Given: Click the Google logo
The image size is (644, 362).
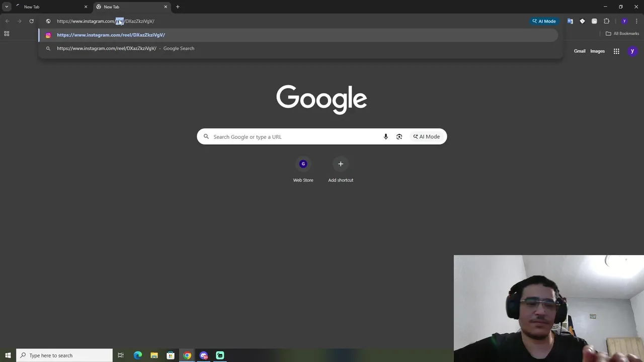Looking at the screenshot, I should (x=321, y=100).
